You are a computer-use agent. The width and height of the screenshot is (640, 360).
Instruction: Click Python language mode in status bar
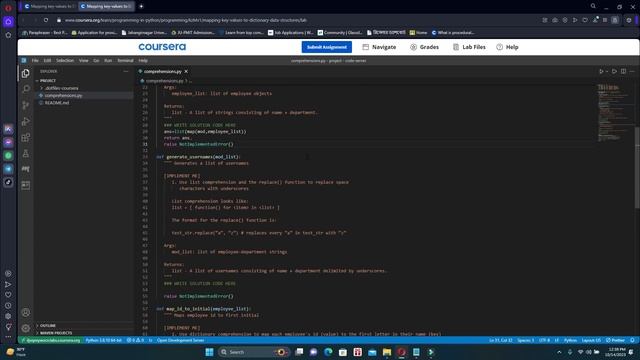[570, 340]
